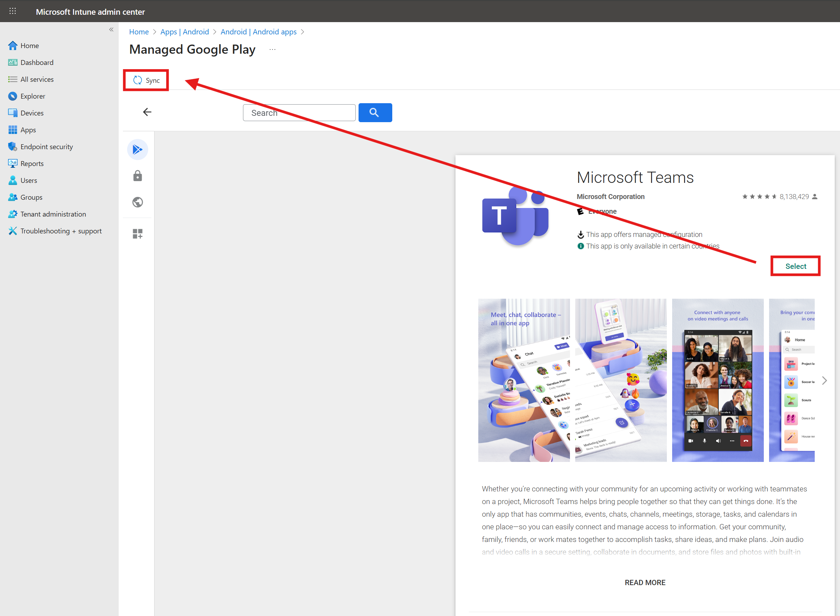
Task: Click the Sync button
Action: 146,80
